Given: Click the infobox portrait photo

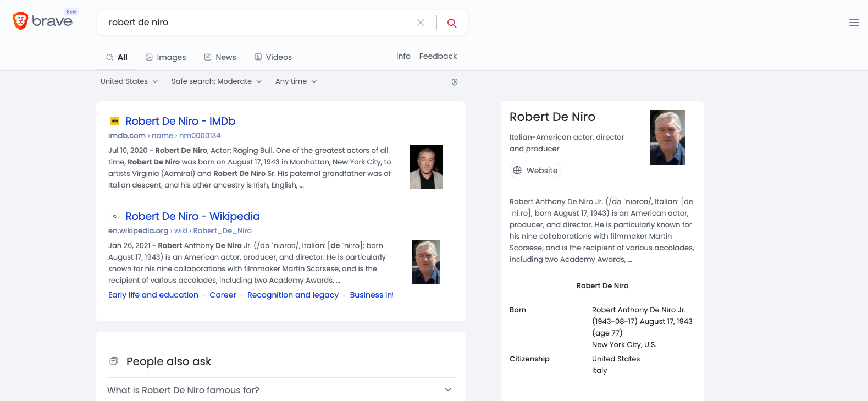Looking at the screenshot, I should 668,138.
